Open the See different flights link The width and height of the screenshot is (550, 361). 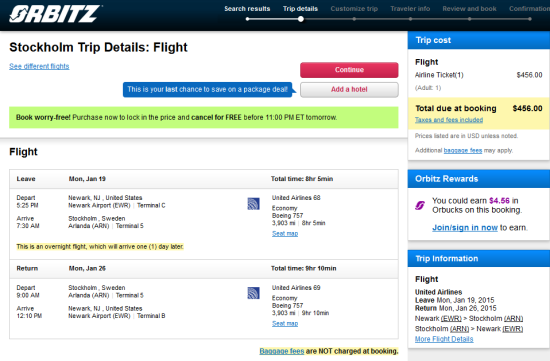click(x=39, y=66)
